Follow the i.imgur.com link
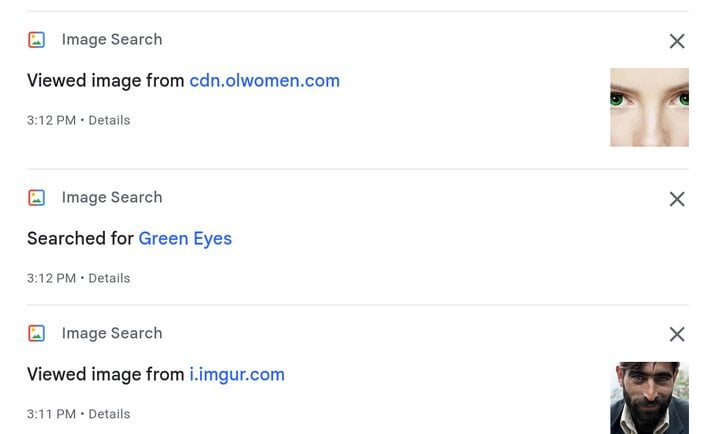 pyautogui.click(x=237, y=375)
